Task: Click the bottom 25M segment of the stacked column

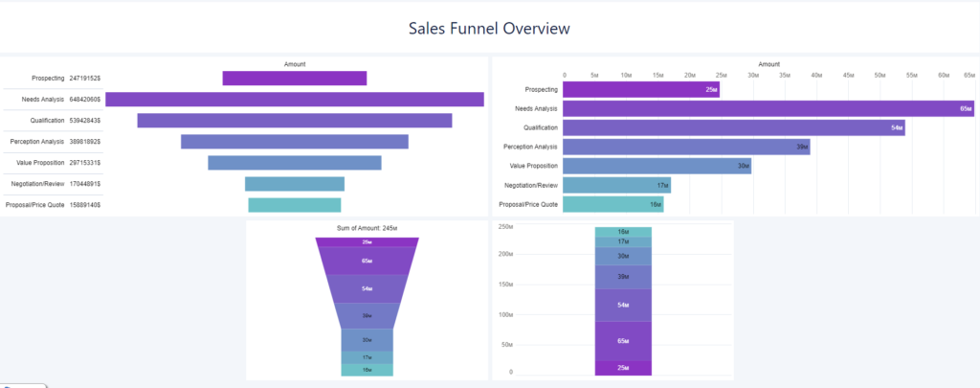Action: point(623,368)
